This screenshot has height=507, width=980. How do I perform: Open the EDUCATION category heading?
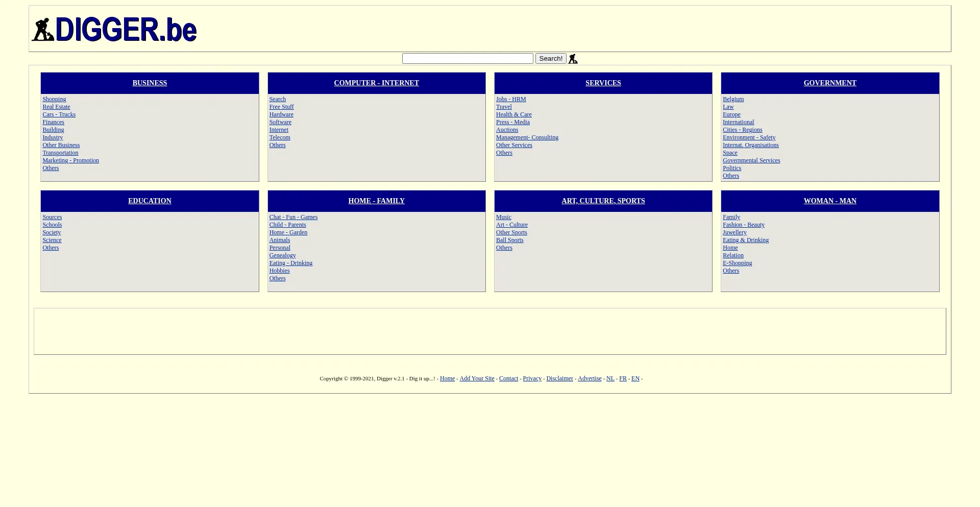[150, 201]
